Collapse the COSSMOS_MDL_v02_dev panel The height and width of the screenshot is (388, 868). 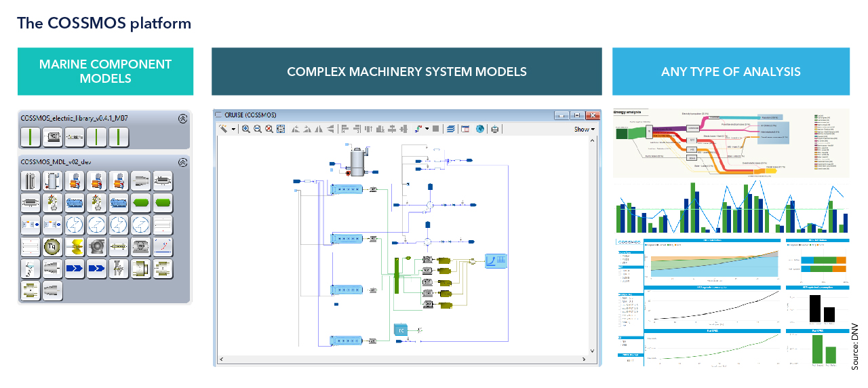pyautogui.click(x=182, y=163)
